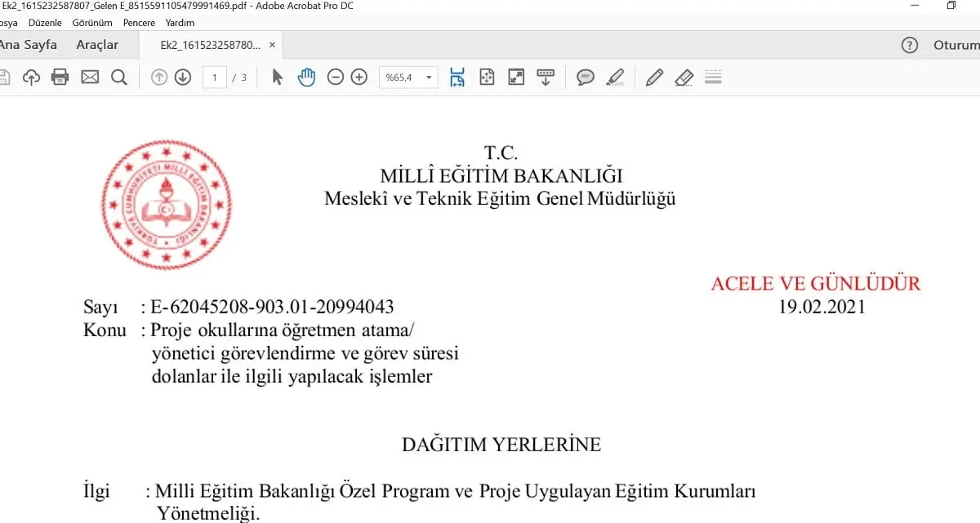980x523 pixels.
Task: Click document number E-62045208-903.01-20994043
Action: [x=273, y=308]
